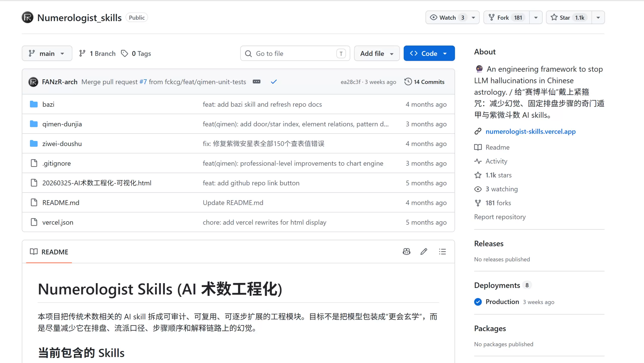
Task: View the 14 Commits history link
Action: coord(424,82)
